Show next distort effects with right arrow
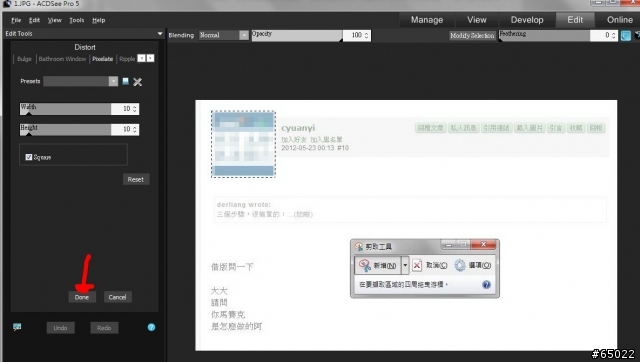This screenshot has height=362, width=640. click(151, 58)
